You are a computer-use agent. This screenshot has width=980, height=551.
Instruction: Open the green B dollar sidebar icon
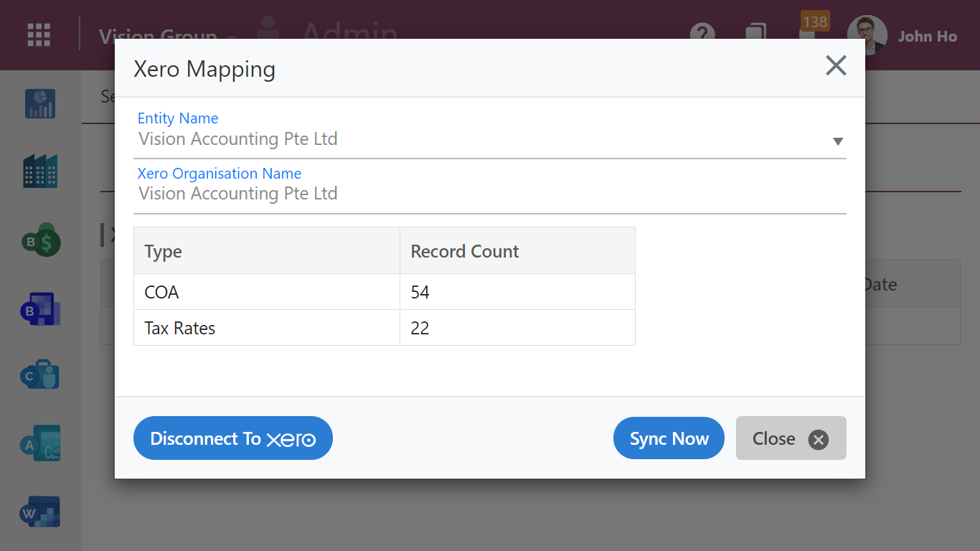pyautogui.click(x=40, y=240)
